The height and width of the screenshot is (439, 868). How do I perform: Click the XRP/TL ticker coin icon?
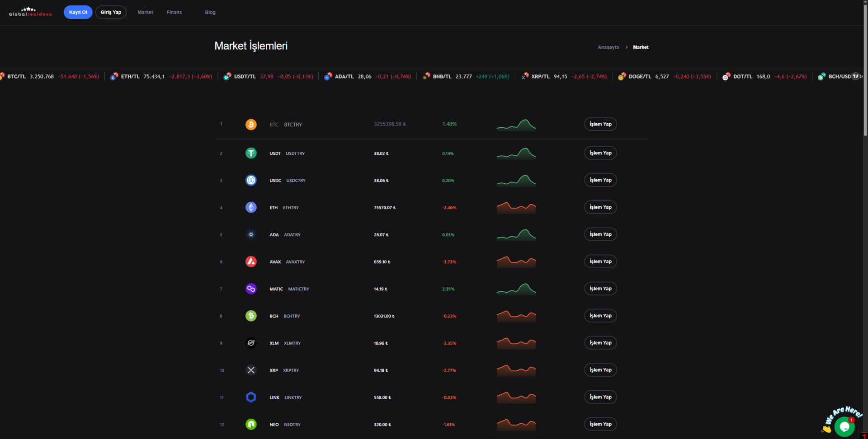point(524,76)
